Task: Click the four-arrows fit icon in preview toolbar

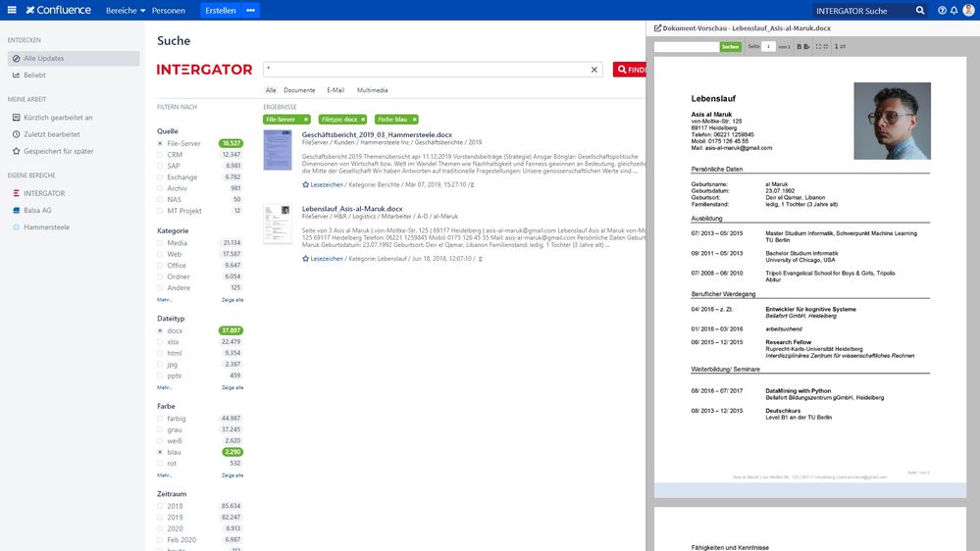Action: click(x=826, y=47)
